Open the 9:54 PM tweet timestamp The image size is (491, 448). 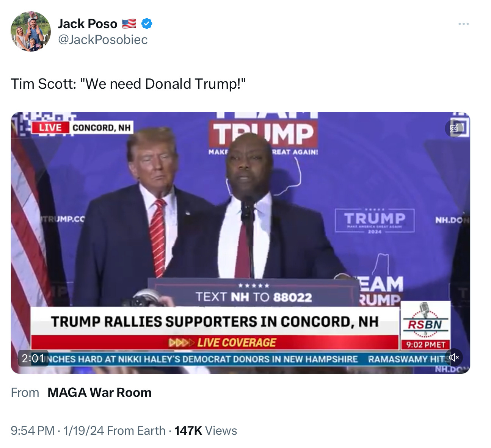coord(33,431)
